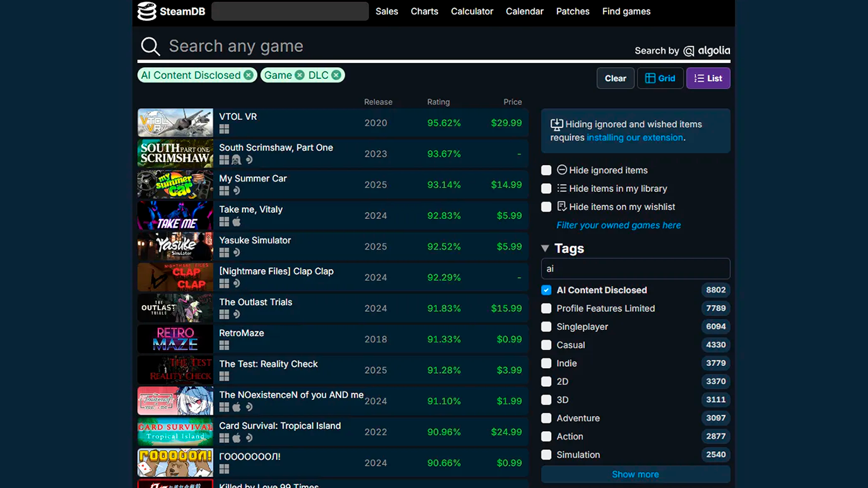Click the 8802 count badge

point(715,290)
